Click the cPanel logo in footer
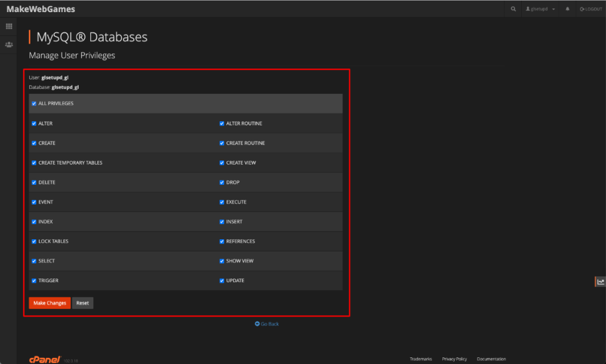This screenshot has width=606, height=364. tap(45, 359)
